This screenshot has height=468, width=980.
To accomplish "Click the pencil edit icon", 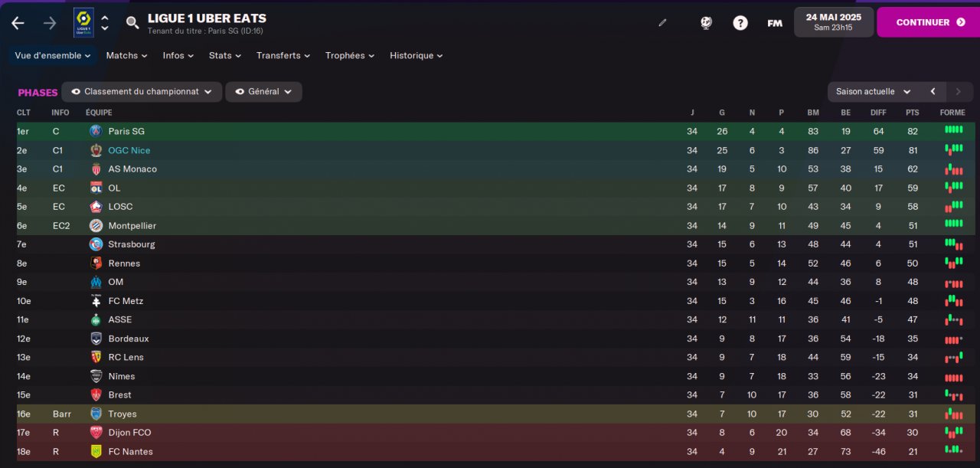I will 662,23.
